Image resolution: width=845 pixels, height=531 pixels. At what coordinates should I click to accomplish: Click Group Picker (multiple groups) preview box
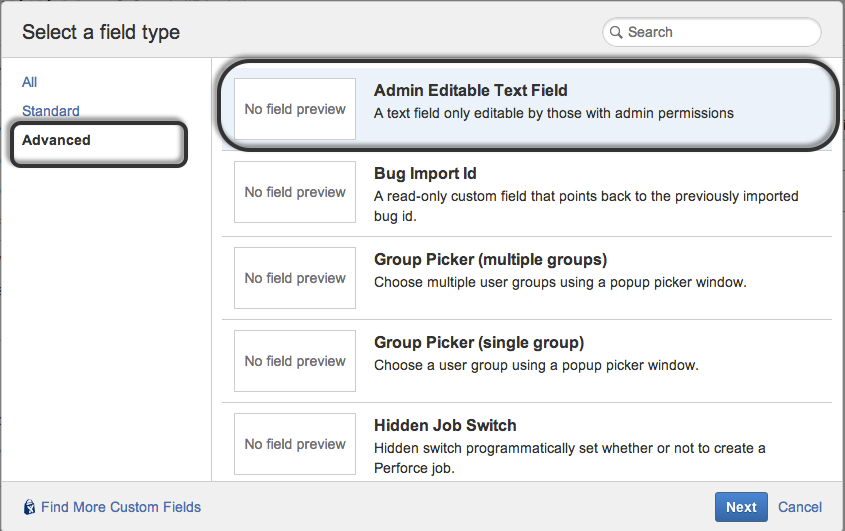pos(295,278)
